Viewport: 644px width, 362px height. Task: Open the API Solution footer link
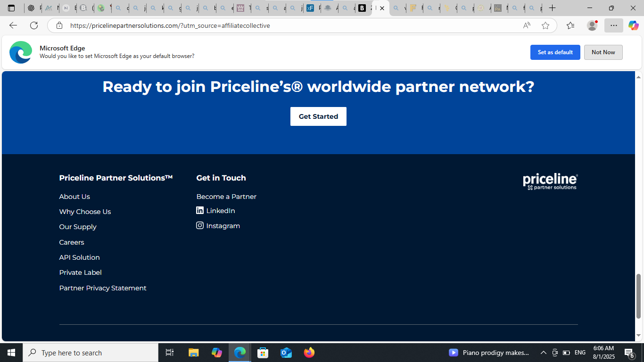(79, 257)
